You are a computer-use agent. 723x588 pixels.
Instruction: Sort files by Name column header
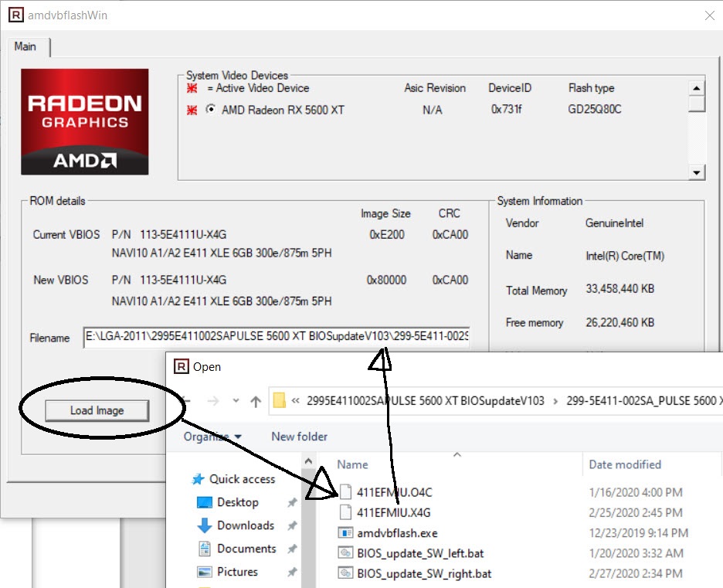point(353,464)
